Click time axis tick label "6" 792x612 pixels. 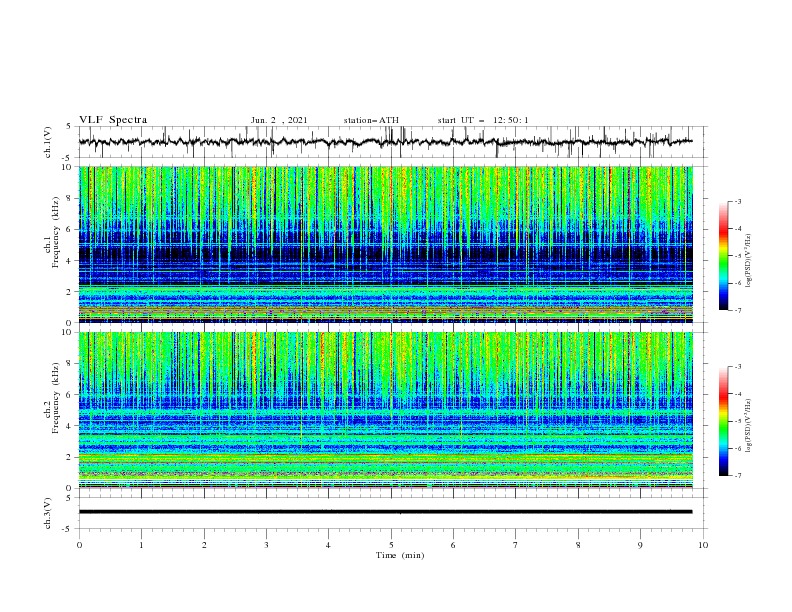point(453,545)
